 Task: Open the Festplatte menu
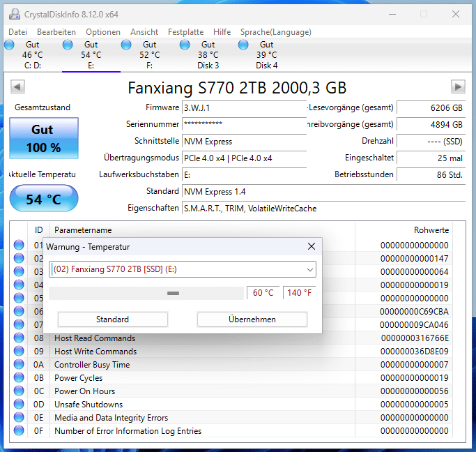(x=186, y=32)
